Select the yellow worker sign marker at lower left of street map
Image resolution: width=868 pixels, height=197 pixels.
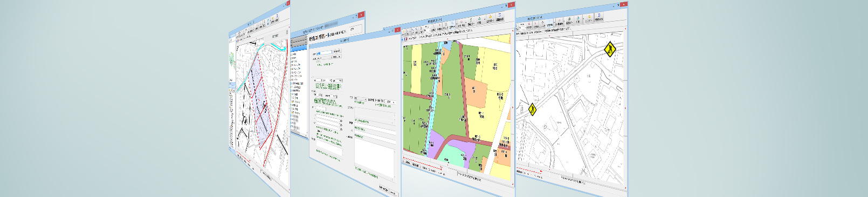click(x=532, y=110)
